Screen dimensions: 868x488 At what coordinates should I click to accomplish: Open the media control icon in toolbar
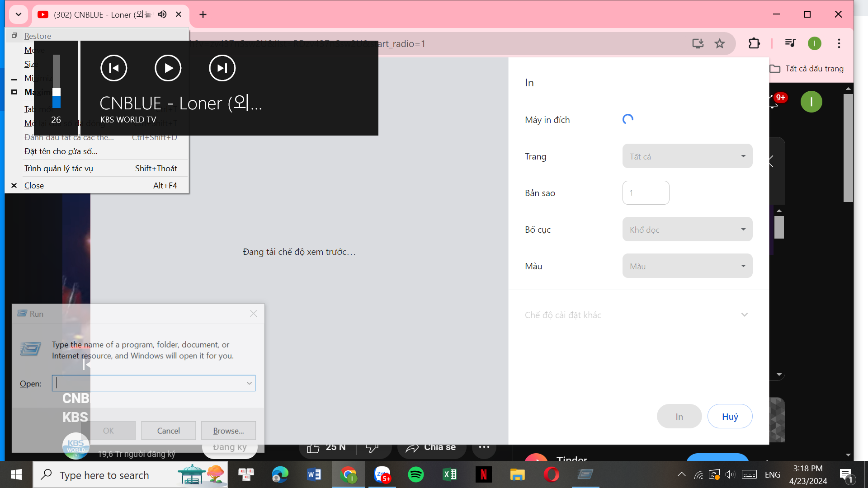(790, 43)
